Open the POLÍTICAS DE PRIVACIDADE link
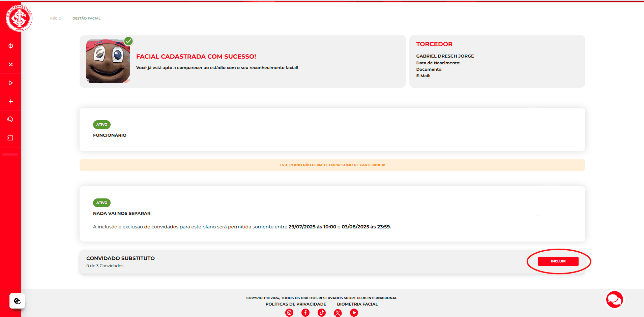Image resolution: width=644 pixels, height=317 pixels. pyautogui.click(x=296, y=304)
